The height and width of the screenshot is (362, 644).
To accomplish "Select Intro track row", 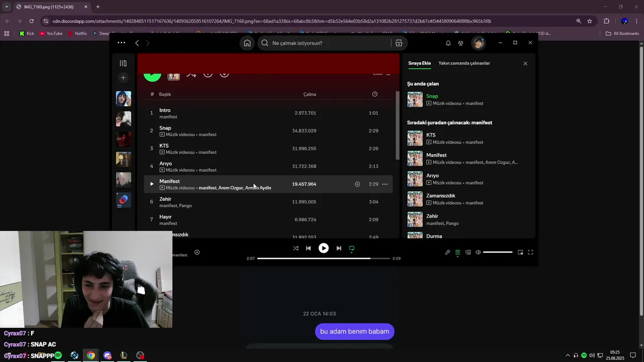I will (x=268, y=113).
